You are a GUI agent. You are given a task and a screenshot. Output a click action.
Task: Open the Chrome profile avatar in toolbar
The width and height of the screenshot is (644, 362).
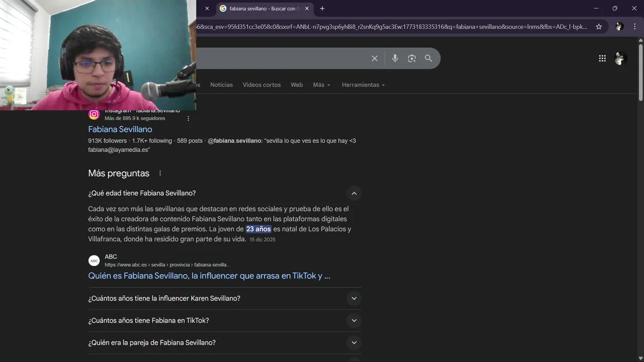619,27
